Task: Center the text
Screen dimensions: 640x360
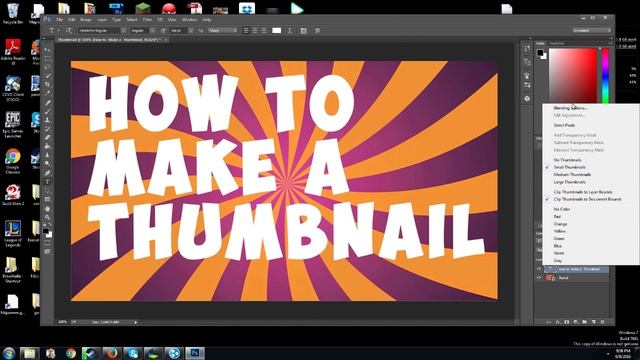Action: coord(255,31)
